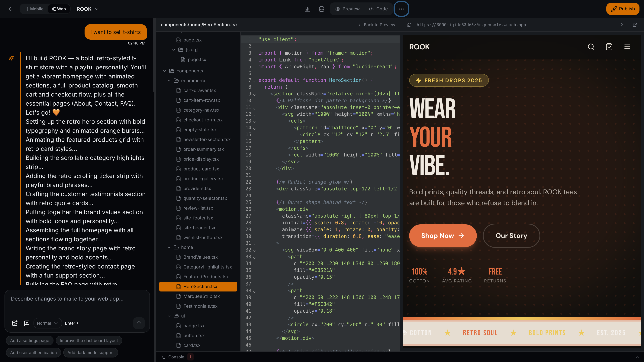Open the preview terminal icon
The width and height of the screenshot is (644, 362).
623,25
